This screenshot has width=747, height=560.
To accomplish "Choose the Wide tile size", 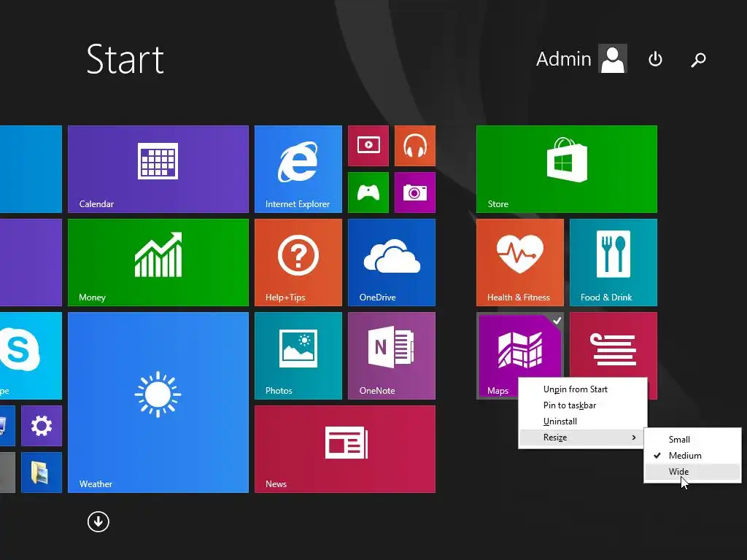I will tap(693, 472).
